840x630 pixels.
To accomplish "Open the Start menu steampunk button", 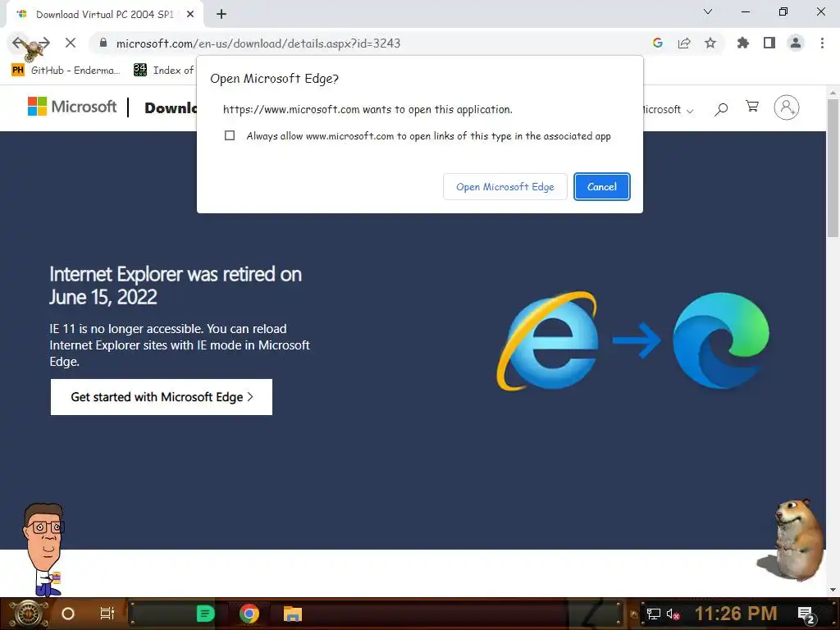I will (x=28, y=614).
